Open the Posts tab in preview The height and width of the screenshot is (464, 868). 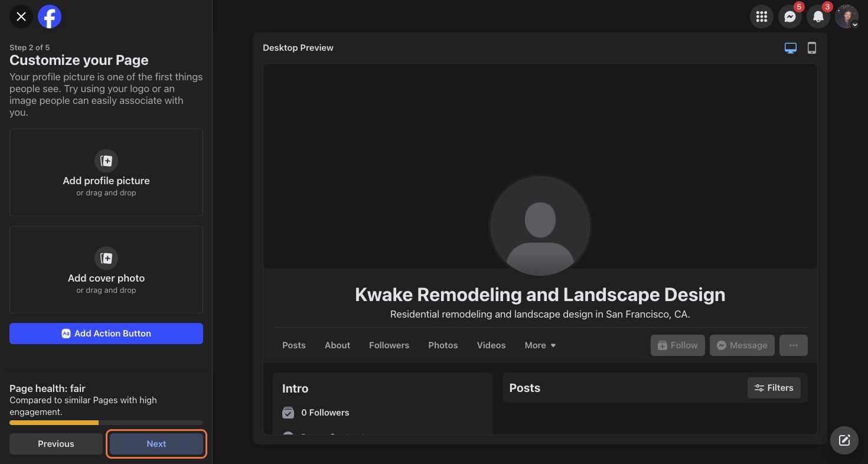point(294,345)
